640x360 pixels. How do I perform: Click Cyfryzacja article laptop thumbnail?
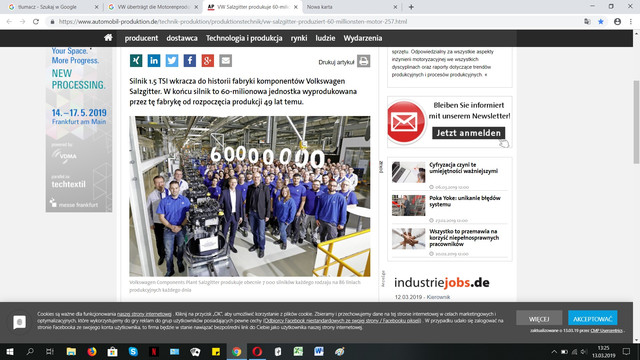(x=409, y=172)
